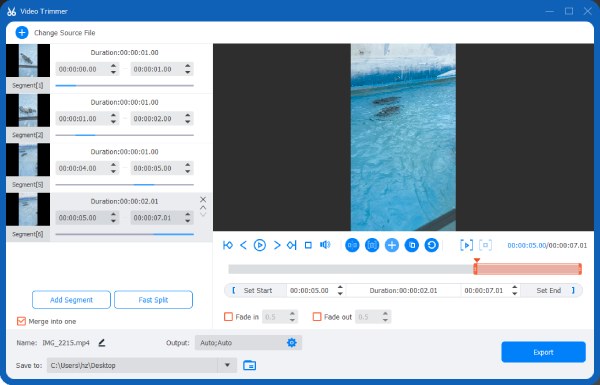Enable the Fade in checkbox
Screen dimensions: 600x385
coord(228,316)
